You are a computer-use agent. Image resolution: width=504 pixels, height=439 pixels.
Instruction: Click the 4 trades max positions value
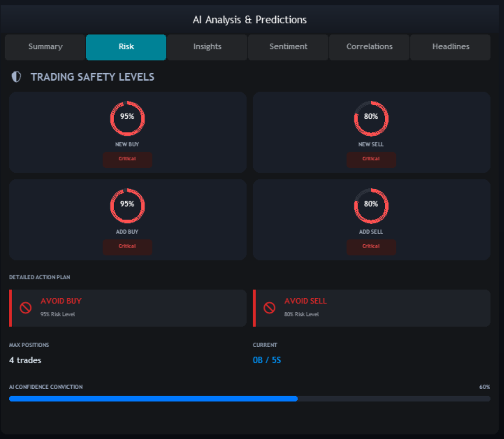click(25, 360)
